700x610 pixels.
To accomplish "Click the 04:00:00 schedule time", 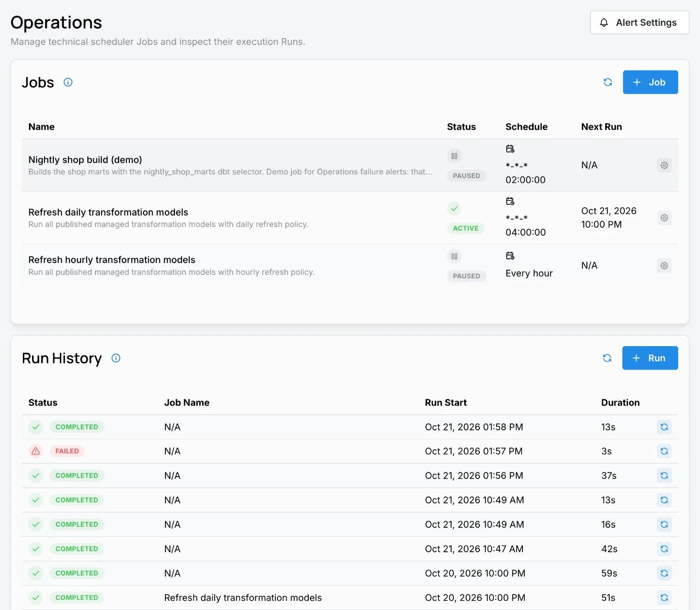I will pyautogui.click(x=526, y=233).
